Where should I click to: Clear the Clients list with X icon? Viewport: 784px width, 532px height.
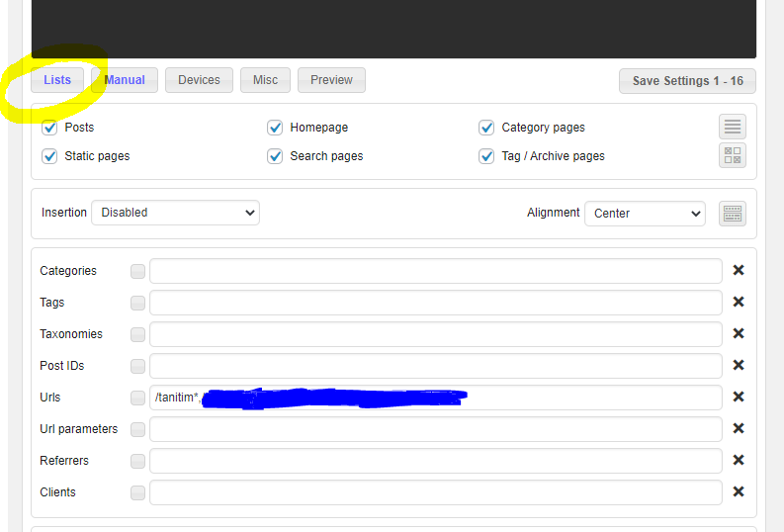click(739, 491)
